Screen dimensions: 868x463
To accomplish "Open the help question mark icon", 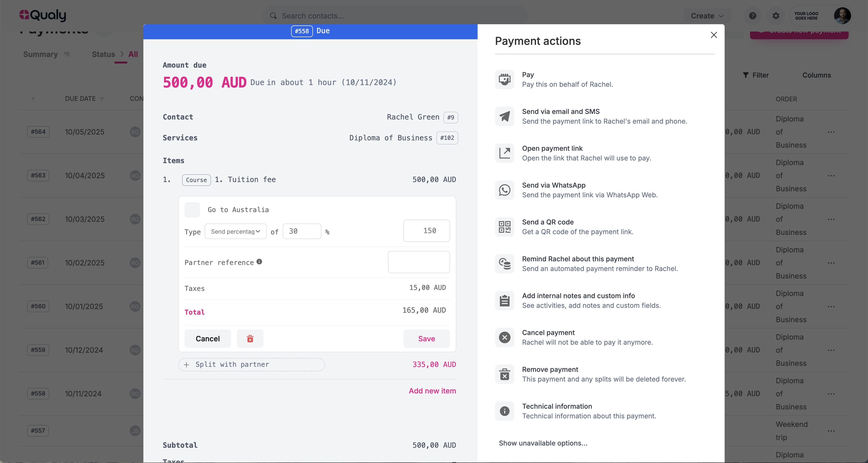I will (x=752, y=16).
